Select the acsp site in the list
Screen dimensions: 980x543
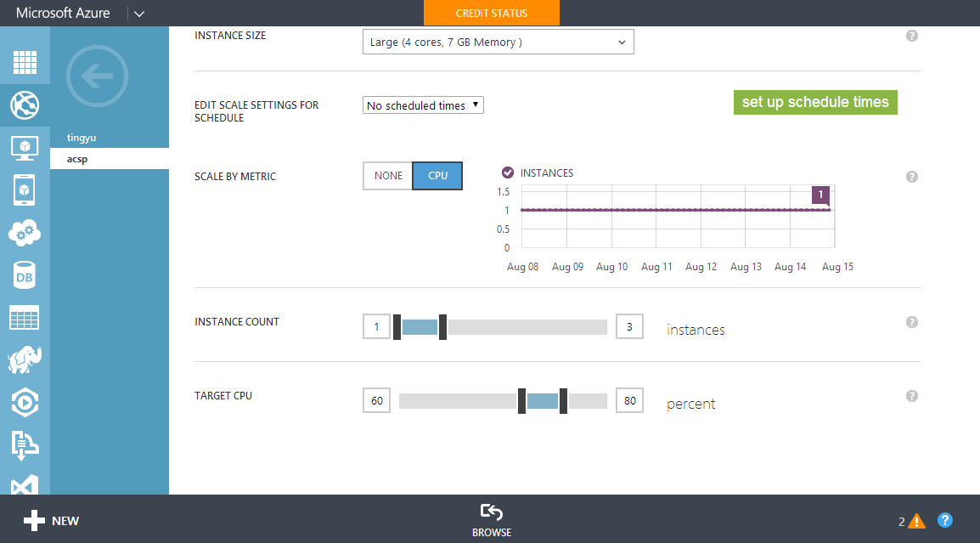coord(110,159)
